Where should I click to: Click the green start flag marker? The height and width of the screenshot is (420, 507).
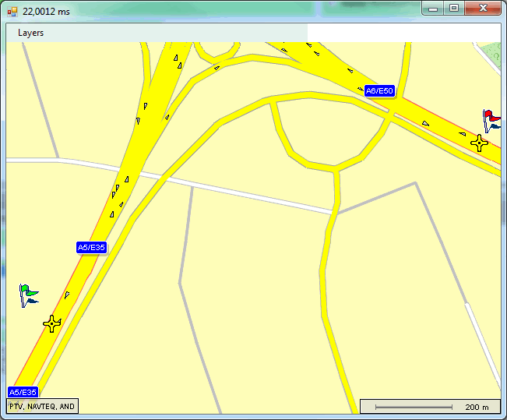28,295
